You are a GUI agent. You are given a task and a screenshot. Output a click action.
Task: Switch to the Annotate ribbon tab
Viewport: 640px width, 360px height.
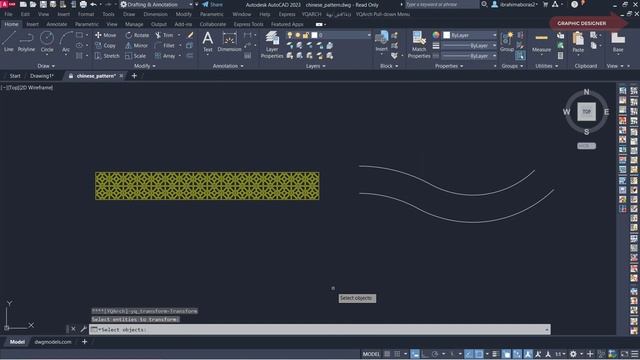click(x=57, y=24)
